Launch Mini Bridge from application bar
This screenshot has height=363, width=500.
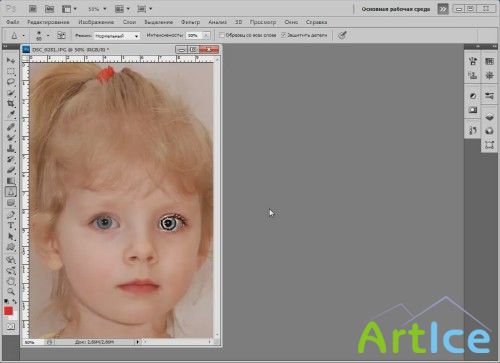(49, 9)
